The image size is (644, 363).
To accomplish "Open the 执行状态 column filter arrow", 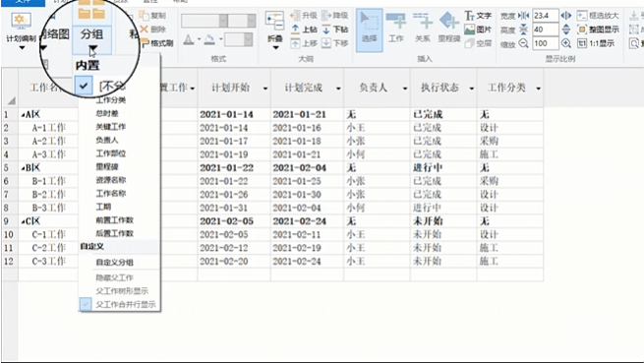I will click(472, 89).
